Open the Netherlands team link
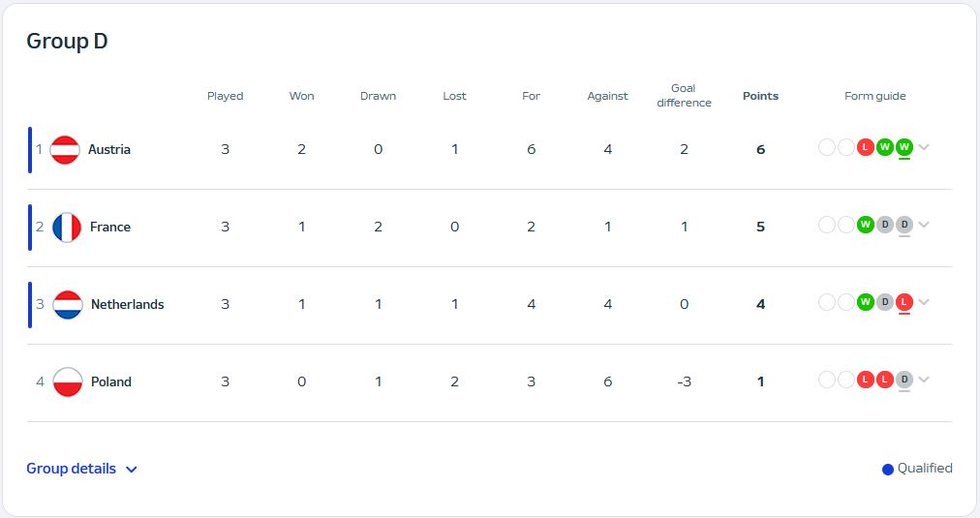This screenshot has width=980, height=518. click(x=127, y=304)
